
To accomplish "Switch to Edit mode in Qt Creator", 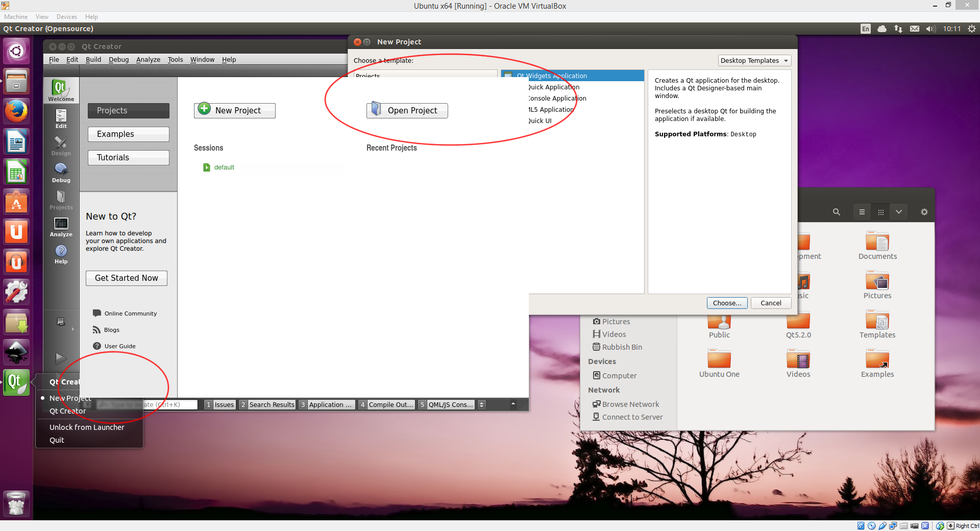I will point(61,119).
